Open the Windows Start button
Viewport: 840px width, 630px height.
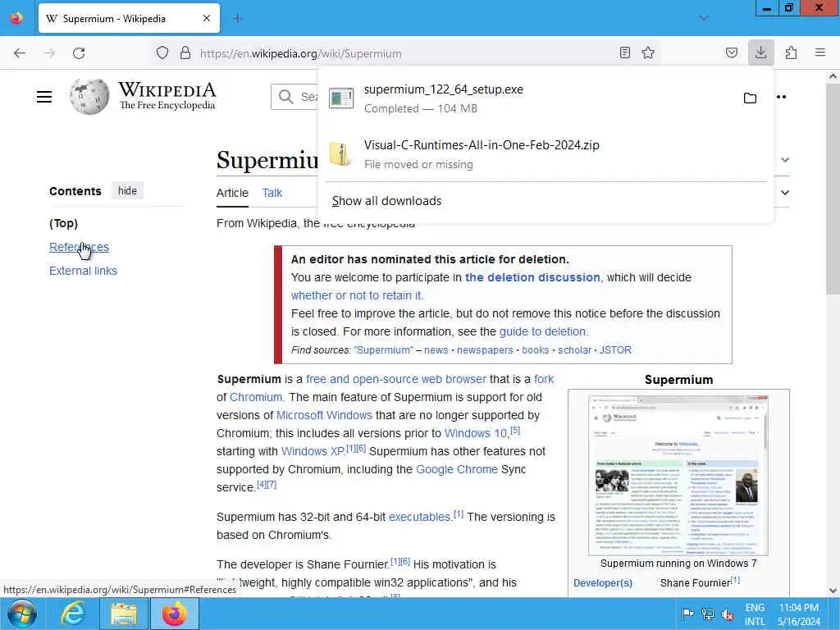[22, 614]
